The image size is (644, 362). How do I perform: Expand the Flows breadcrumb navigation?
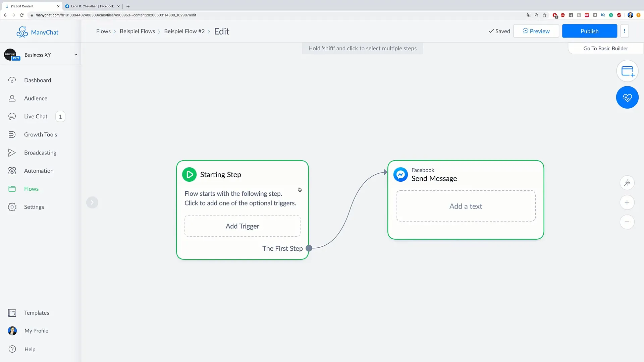(104, 31)
